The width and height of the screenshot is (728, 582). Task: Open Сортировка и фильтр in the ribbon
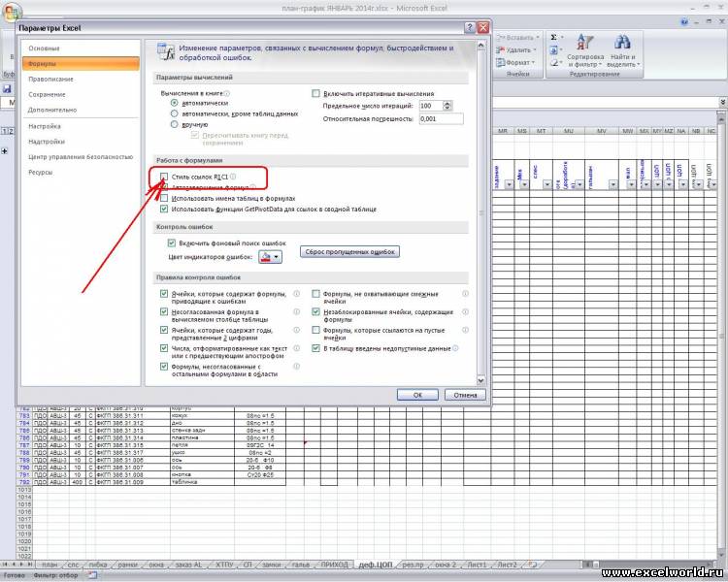[585, 51]
